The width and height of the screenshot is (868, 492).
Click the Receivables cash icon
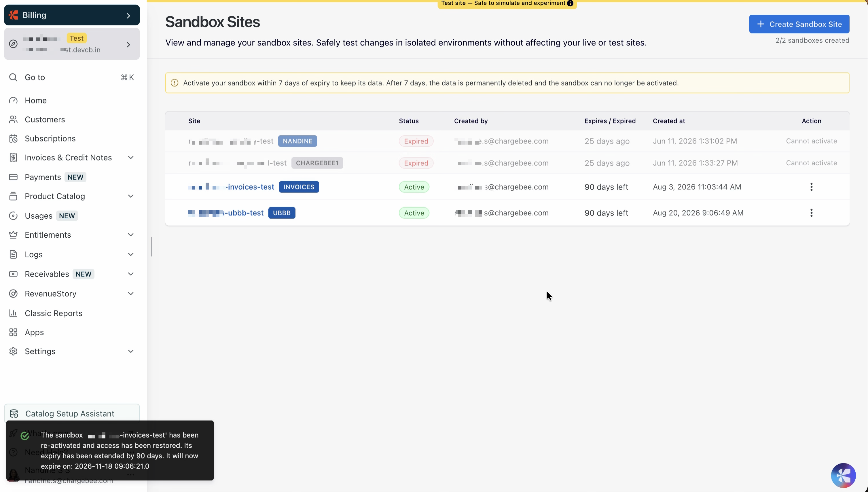click(x=13, y=274)
